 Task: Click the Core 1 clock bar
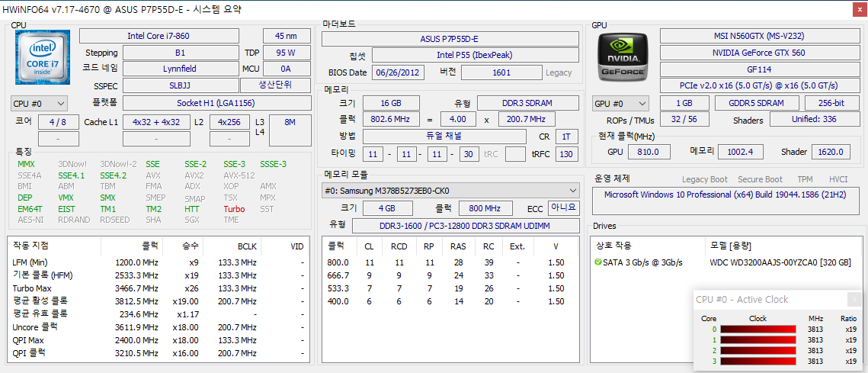pyautogui.click(x=757, y=340)
